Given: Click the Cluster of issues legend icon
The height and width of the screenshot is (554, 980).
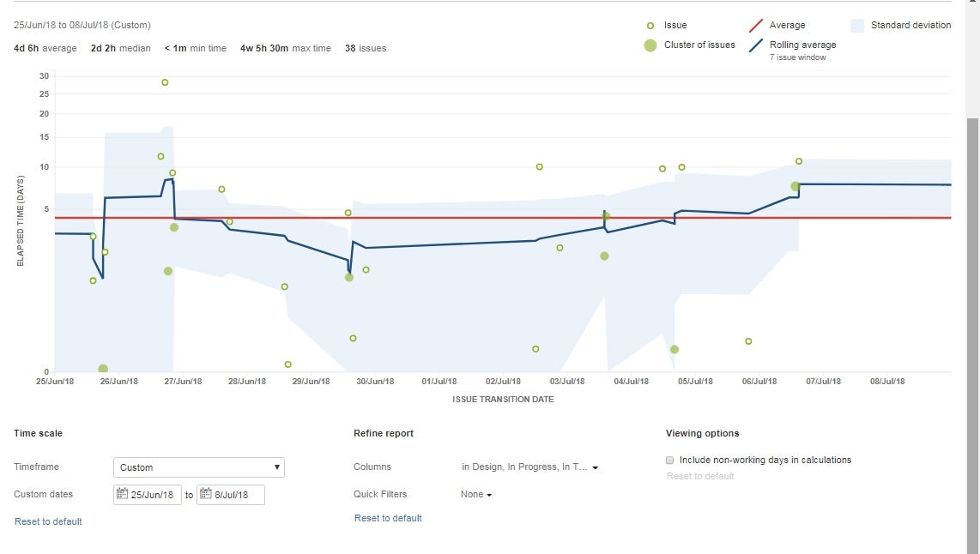Looking at the screenshot, I should point(650,45).
